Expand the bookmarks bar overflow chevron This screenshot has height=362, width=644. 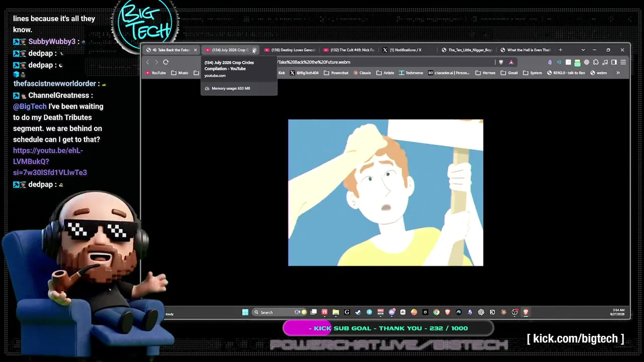pos(618,73)
